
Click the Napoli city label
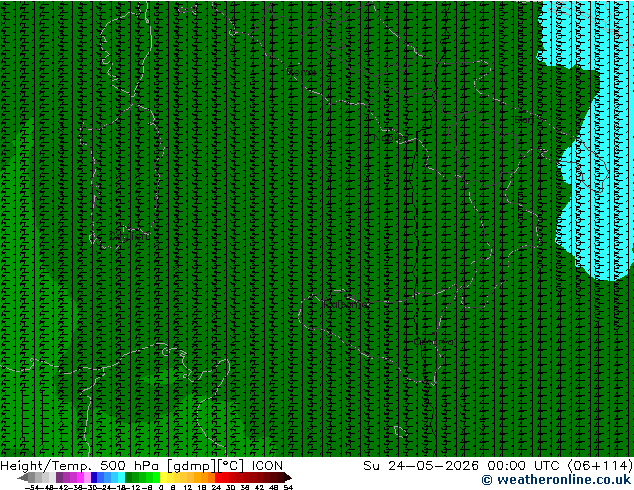tap(391, 138)
